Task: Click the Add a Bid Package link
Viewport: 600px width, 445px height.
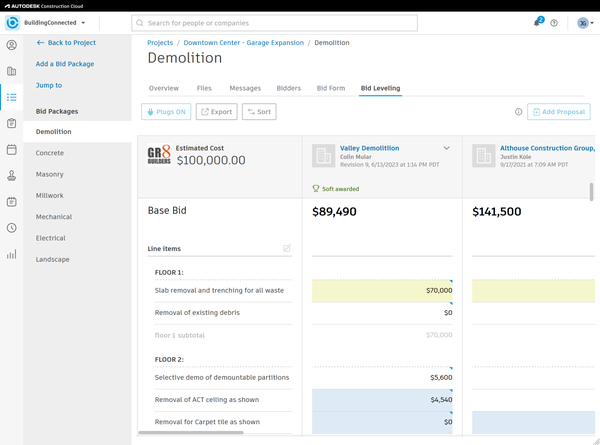Action: point(65,64)
